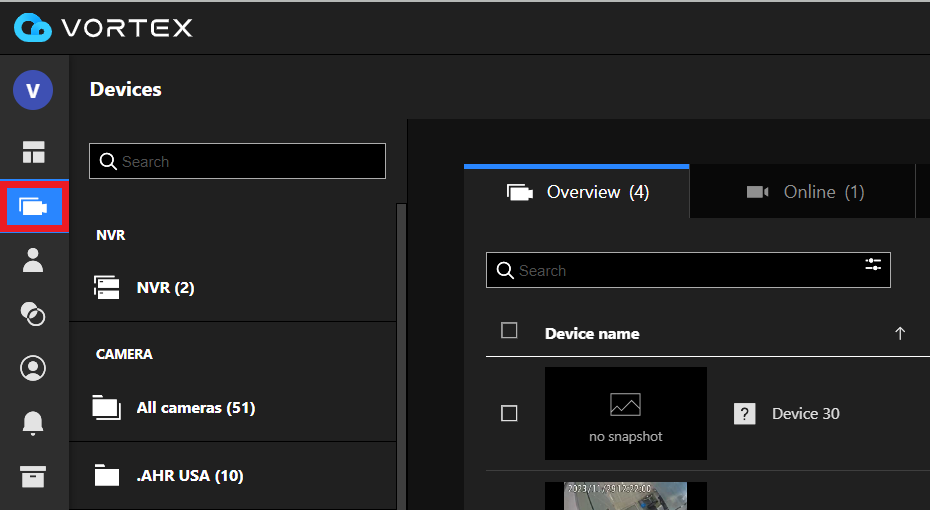Open the archive box sidebar icon
930x510 pixels.
pos(34,476)
